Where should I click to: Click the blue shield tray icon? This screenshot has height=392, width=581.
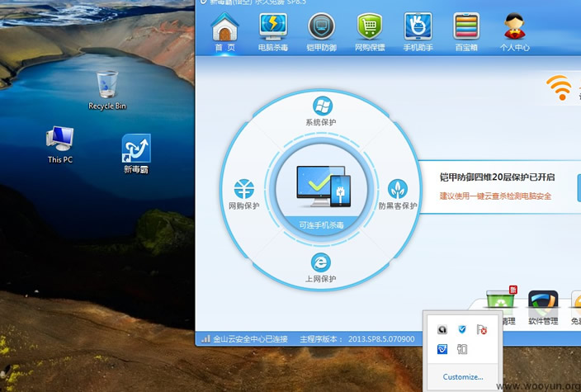pos(462,329)
